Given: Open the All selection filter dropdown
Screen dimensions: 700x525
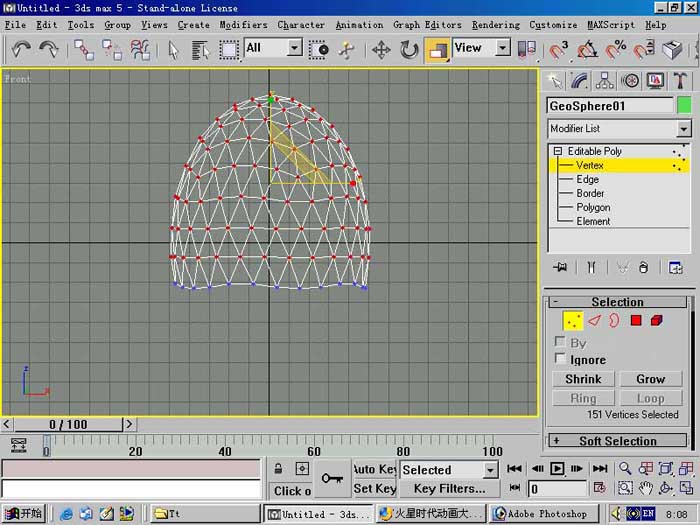Looking at the screenshot, I should [x=274, y=48].
